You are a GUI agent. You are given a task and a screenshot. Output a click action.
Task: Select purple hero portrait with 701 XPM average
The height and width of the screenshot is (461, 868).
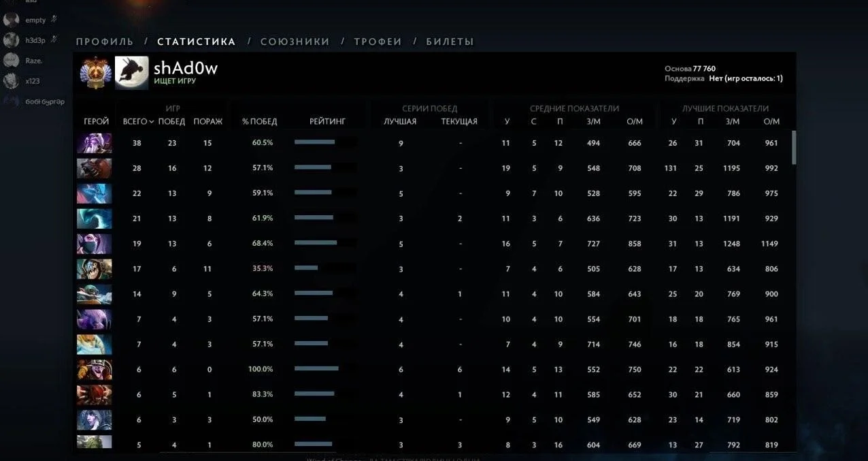click(x=94, y=319)
